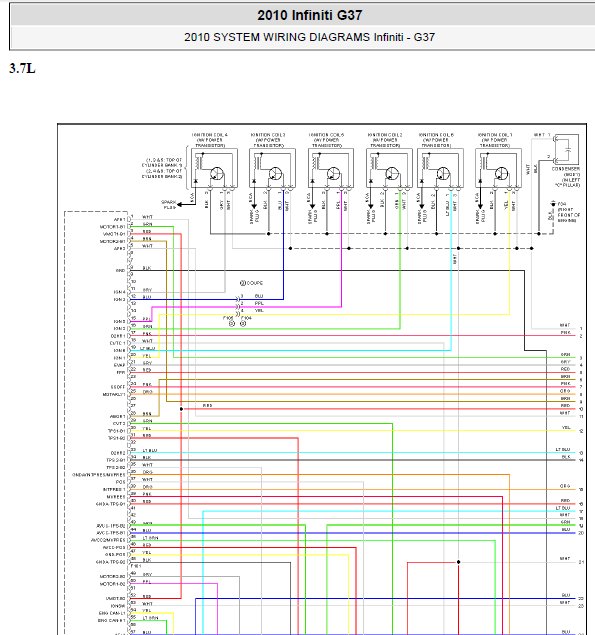Click the 'BLU' label beside the COUPE connector
The height and width of the screenshot is (635, 595).
point(259,296)
